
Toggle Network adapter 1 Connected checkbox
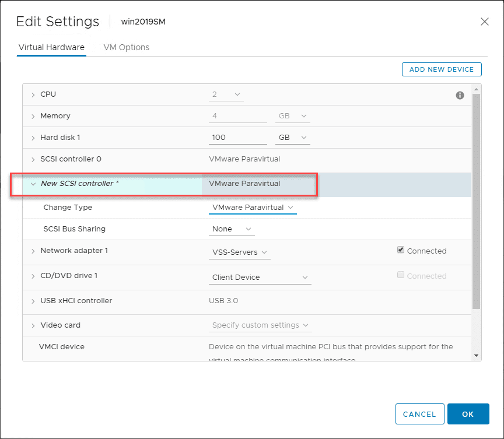pos(401,250)
